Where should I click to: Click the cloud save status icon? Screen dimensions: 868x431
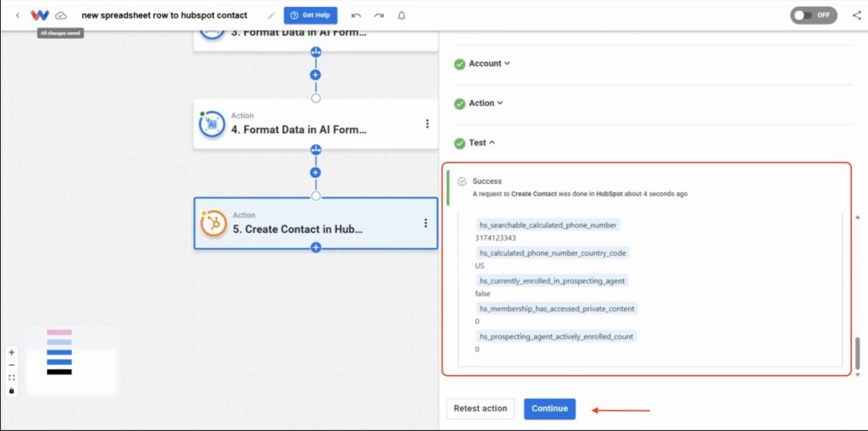pos(61,15)
